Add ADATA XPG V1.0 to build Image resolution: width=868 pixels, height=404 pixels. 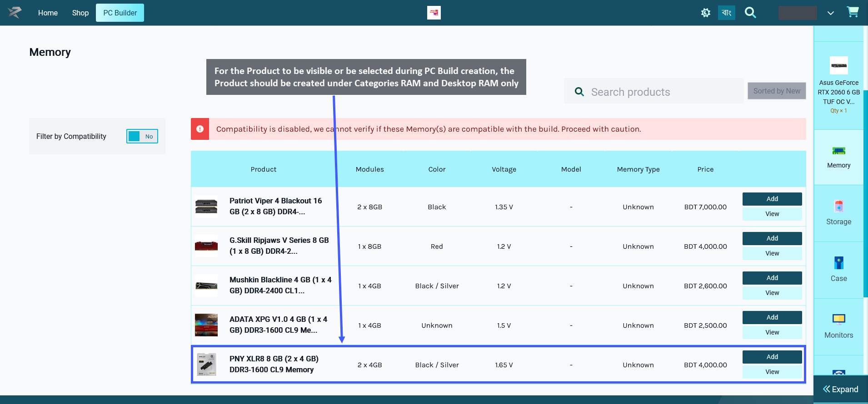[x=772, y=317]
